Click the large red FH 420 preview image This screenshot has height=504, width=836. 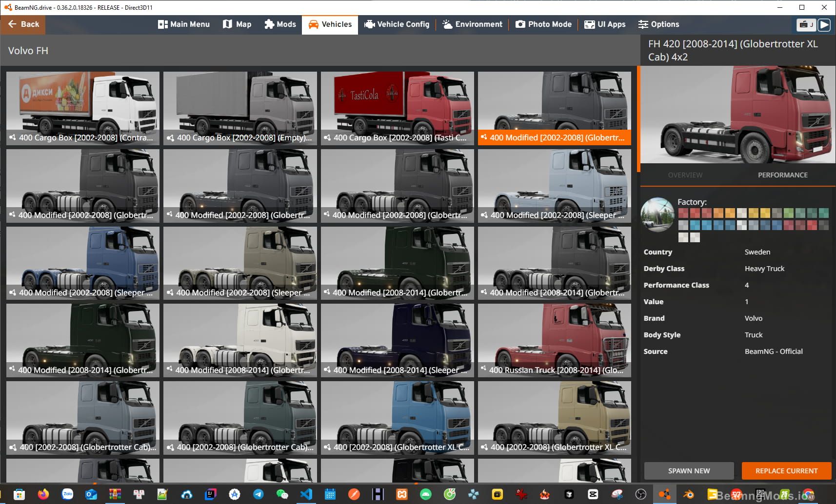coord(738,115)
